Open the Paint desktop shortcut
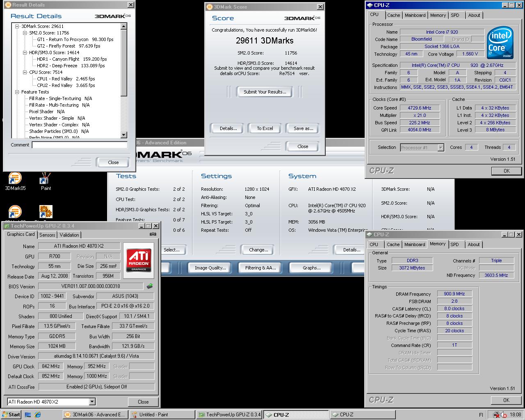525x420 pixels. [46, 181]
